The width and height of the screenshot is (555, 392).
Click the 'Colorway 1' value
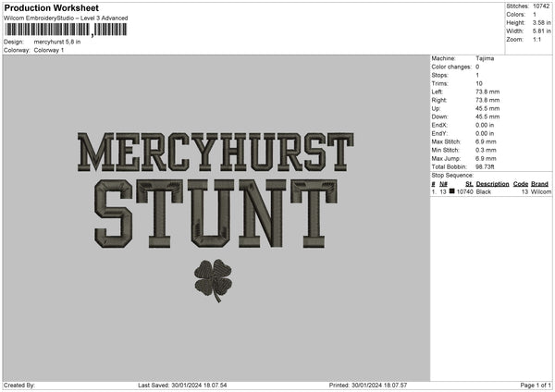tap(49, 50)
